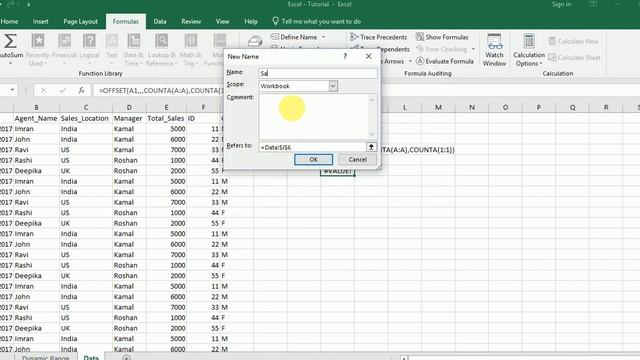Image resolution: width=640 pixels, height=360 pixels.
Task: Click the Sales_Location header cell
Action: pyautogui.click(x=85, y=118)
